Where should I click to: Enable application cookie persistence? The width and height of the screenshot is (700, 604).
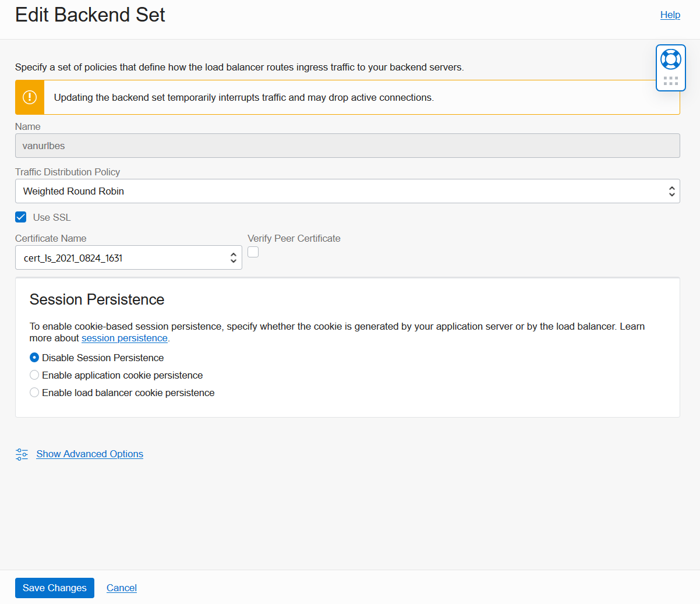click(x=34, y=375)
